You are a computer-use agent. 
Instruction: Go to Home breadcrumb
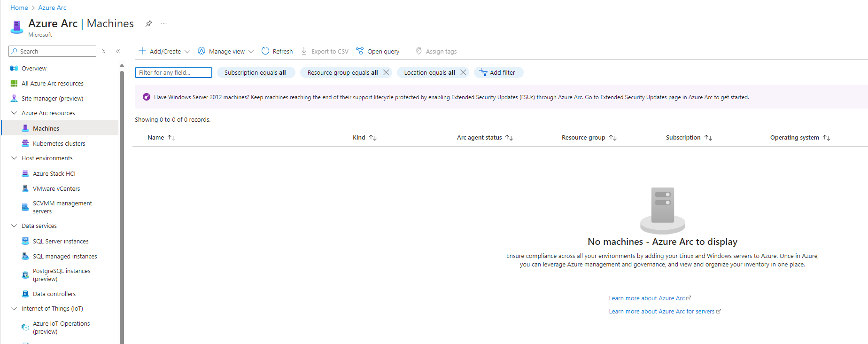[x=19, y=8]
